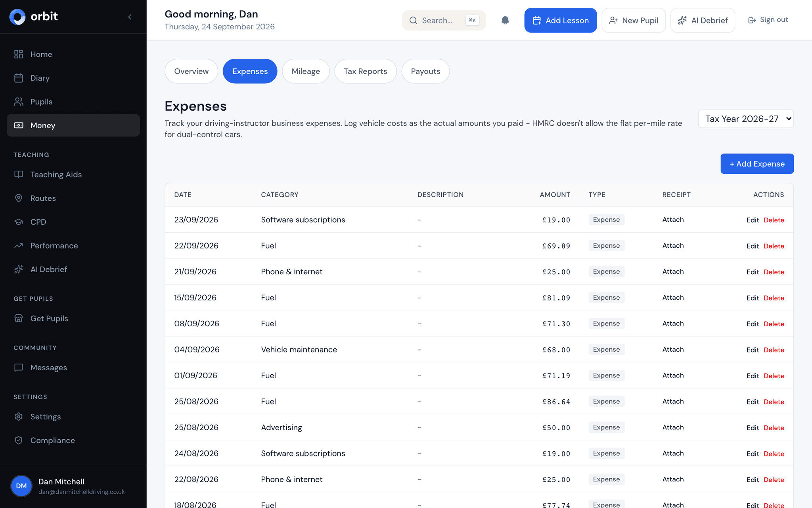The height and width of the screenshot is (508, 812).
Task: Open the Payouts tab
Action: pos(425,71)
